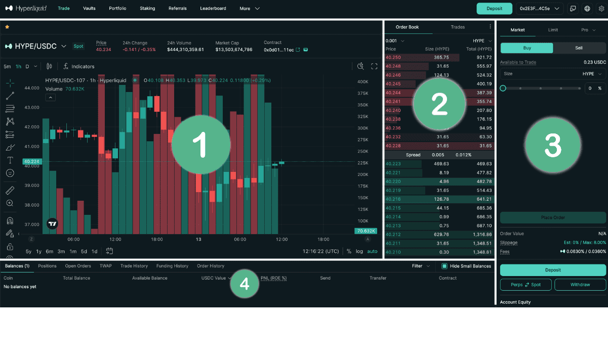Open the Open Orders tab
608x364 pixels.
coord(78,266)
